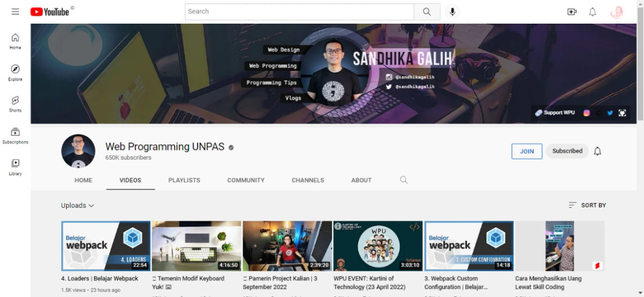Open the notifications bell in header
The width and height of the screenshot is (644, 297).
coord(592,12)
